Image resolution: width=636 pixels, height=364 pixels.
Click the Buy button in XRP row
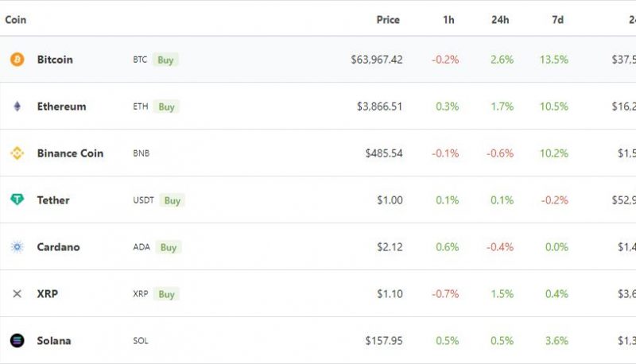(166, 294)
